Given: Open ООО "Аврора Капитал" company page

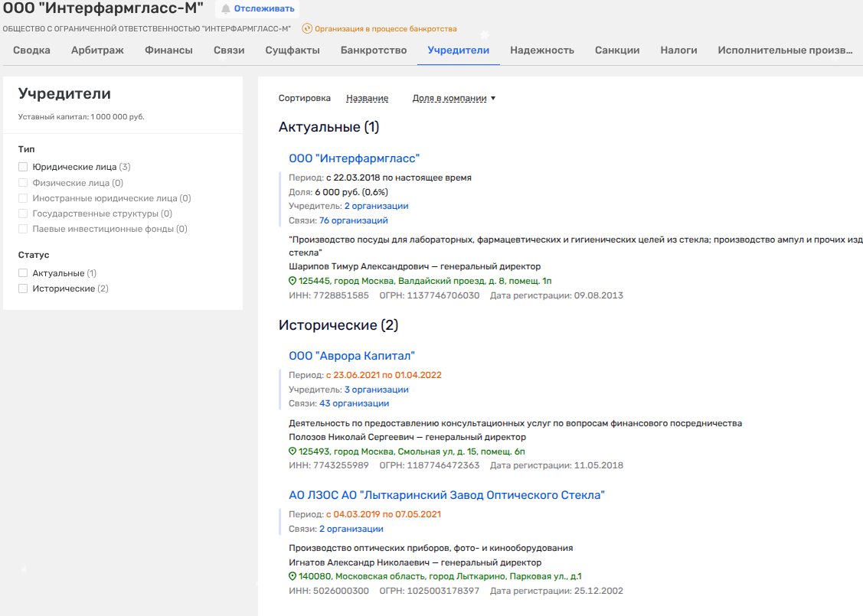Looking at the screenshot, I should (351, 356).
